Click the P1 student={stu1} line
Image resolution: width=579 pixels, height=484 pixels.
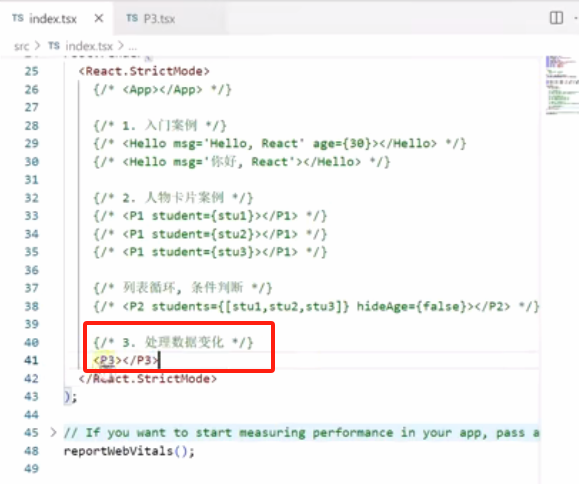pyautogui.click(x=210, y=216)
